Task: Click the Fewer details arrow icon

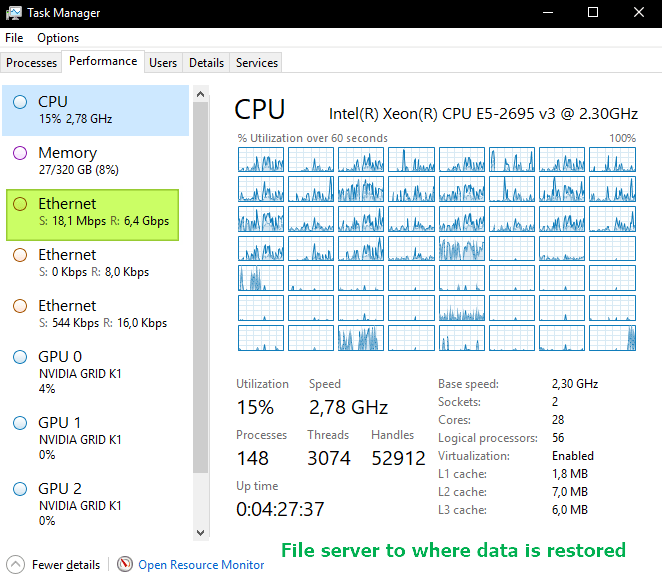Action: 16,564
